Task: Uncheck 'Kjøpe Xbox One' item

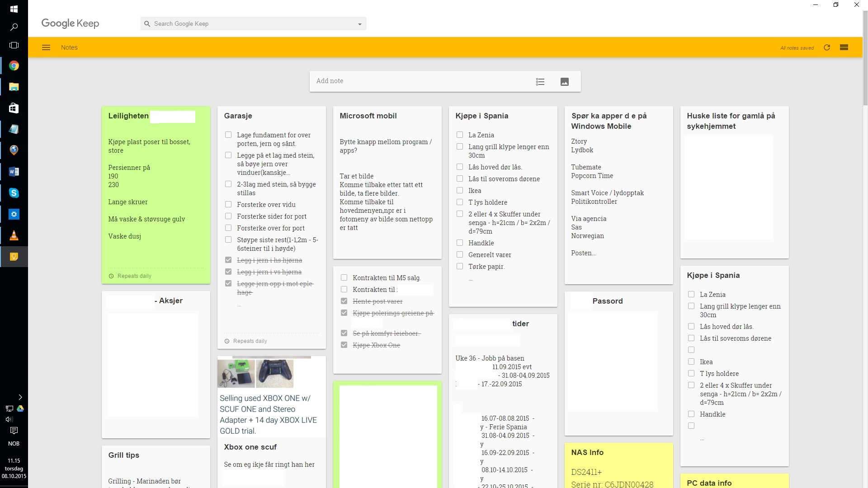Action: point(344,345)
